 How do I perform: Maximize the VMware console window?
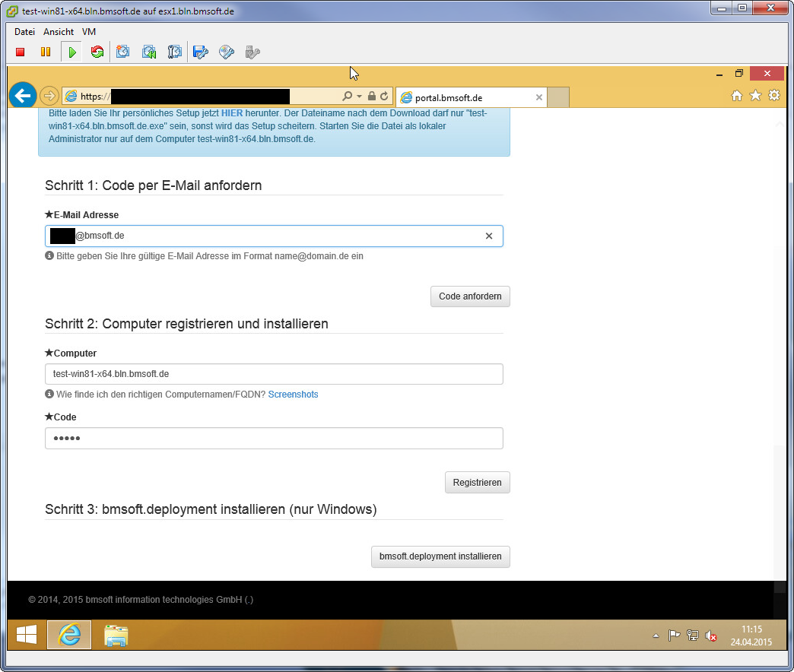(x=742, y=8)
